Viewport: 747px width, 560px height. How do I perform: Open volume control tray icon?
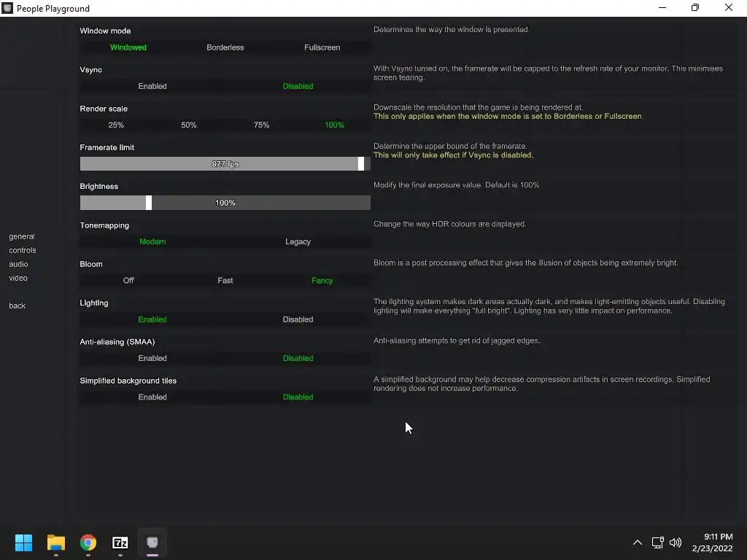pyautogui.click(x=676, y=542)
